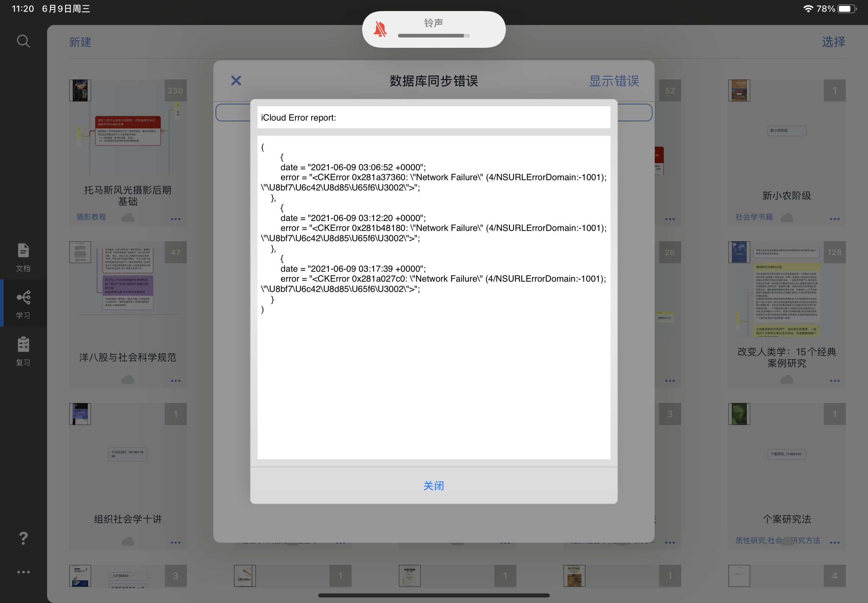Tap 质性研究;社会研究方法 tags
The height and width of the screenshot is (603, 868).
(777, 540)
